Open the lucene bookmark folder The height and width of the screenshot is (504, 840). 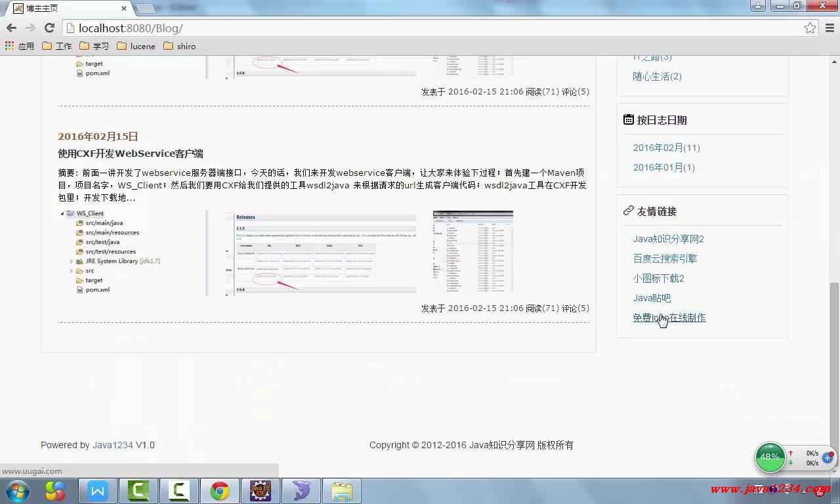[136, 46]
